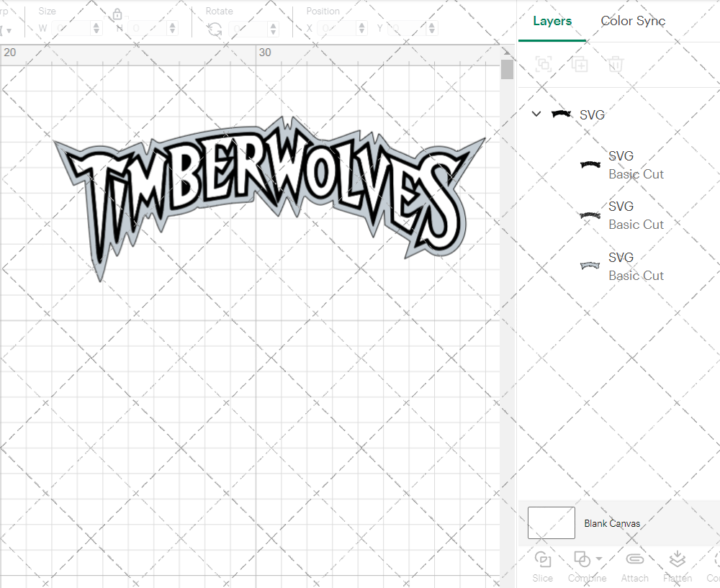Click the Height stepper arrows
This screenshot has height=588, width=720.
pyautogui.click(x=172, y=29)
